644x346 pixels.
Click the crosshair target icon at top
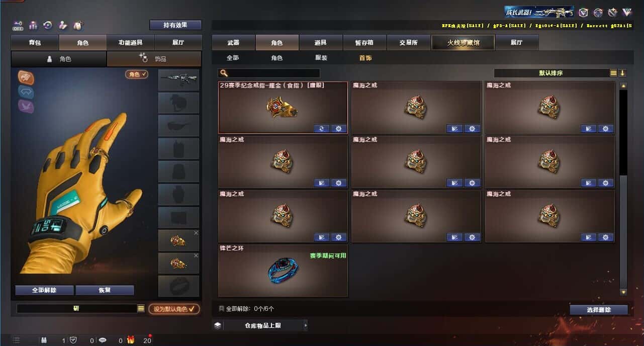[598, 12]
